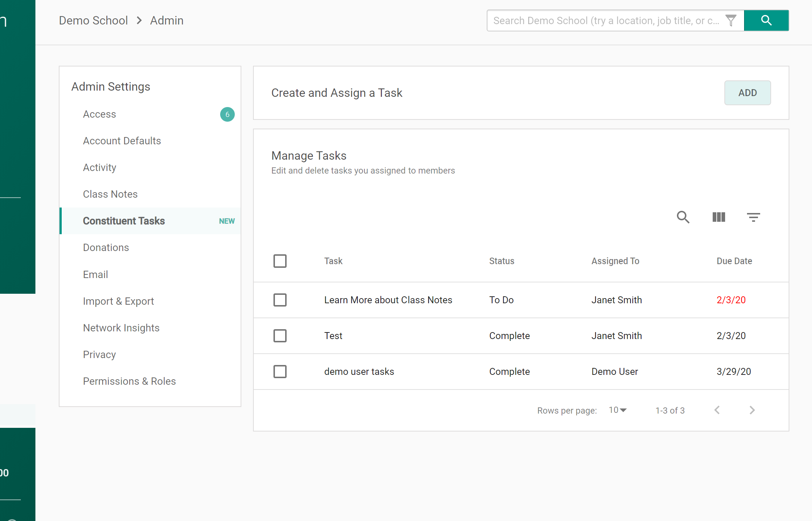The image size is (812, 521).
Task: Click the ADD button to create a task
Action: pyautogui.click(x=747, y=93)
